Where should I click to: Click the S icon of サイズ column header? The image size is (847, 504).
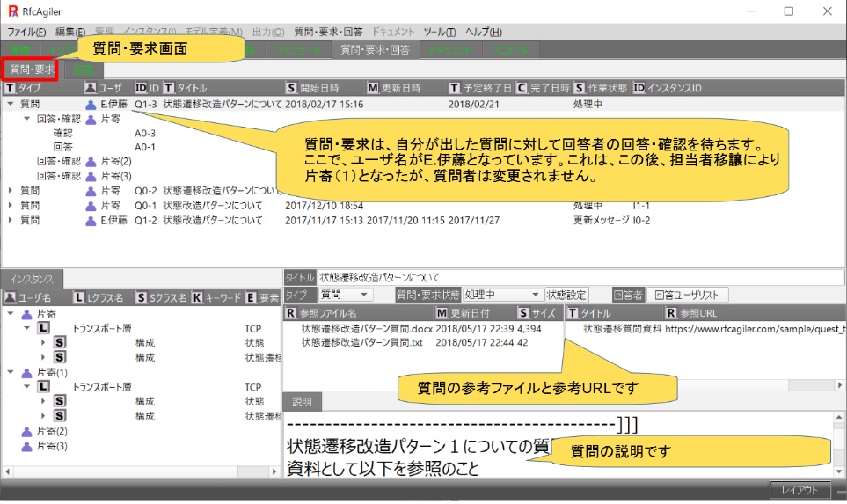tap(523, 313)
